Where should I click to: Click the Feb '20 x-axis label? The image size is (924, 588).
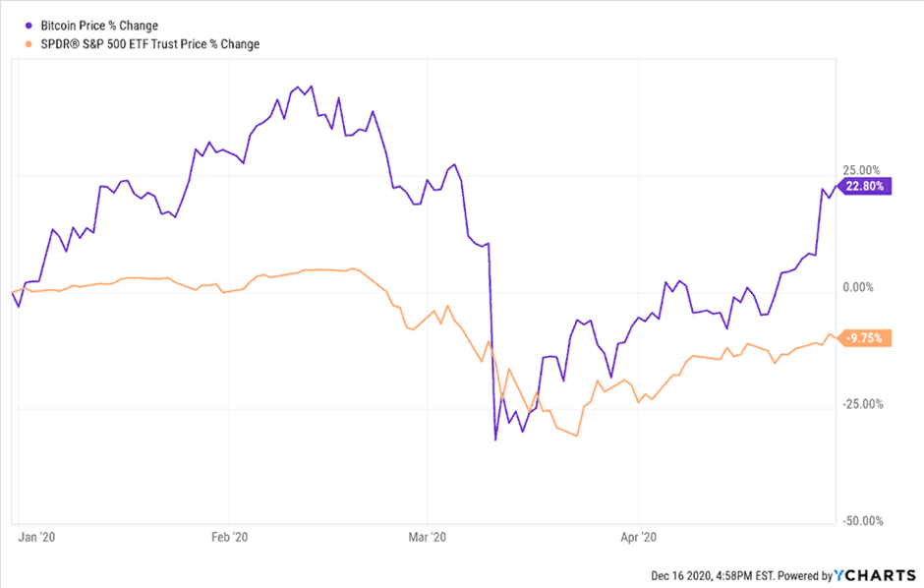pos(229,538)
